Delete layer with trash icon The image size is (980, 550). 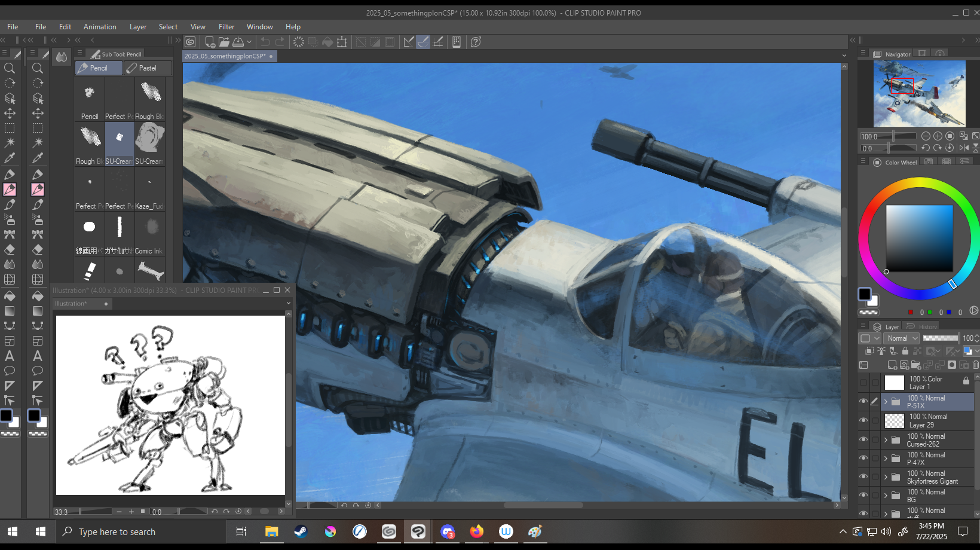pos(976,365)
